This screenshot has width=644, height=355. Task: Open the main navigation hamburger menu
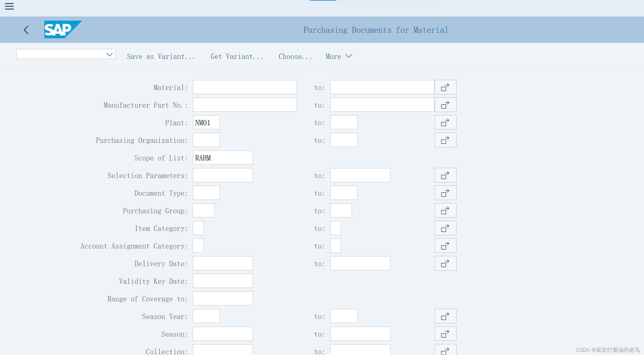pyautogui.click(x=9, y=6)
